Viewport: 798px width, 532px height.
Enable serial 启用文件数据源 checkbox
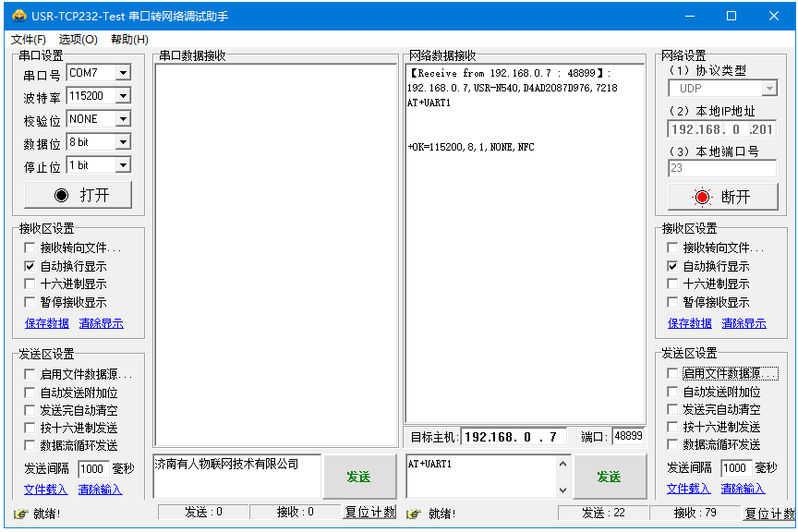tap(30, 375)
